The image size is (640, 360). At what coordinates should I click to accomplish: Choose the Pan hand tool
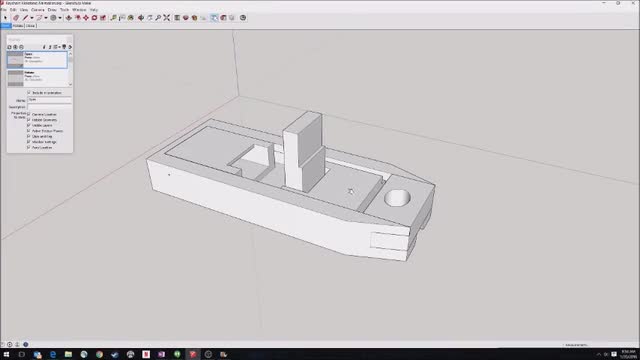[149, 18]
